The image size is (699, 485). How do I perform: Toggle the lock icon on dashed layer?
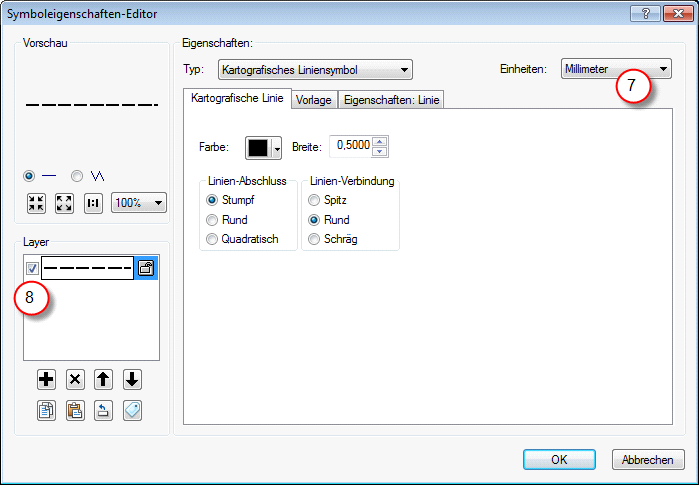(146, 268)
